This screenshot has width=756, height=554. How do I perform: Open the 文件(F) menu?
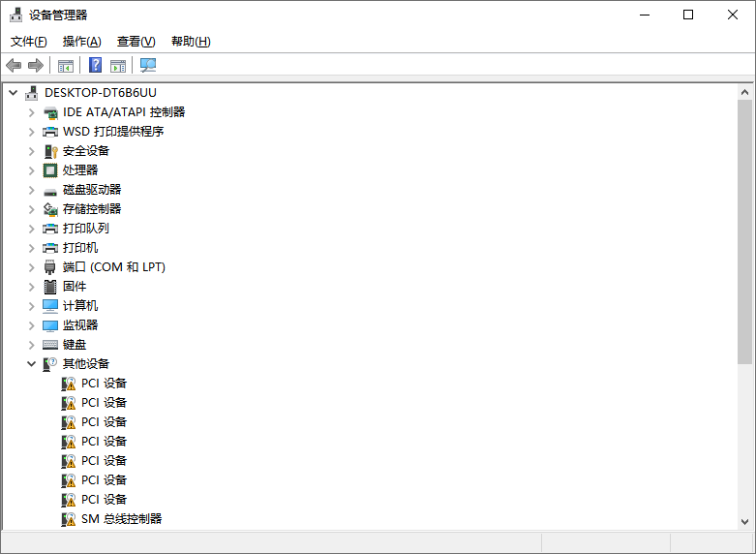[x=29, y=42]
